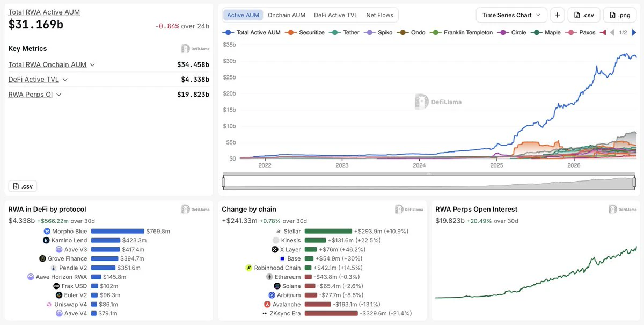Click the Grove Finance protocol icon

click(43, 259)
